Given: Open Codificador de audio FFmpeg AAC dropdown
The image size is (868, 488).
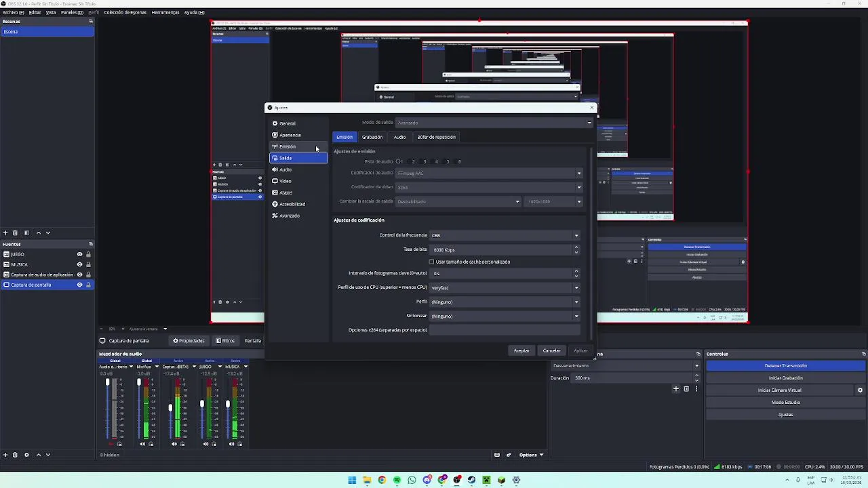Looking at the screenshot, I should 489,173.
